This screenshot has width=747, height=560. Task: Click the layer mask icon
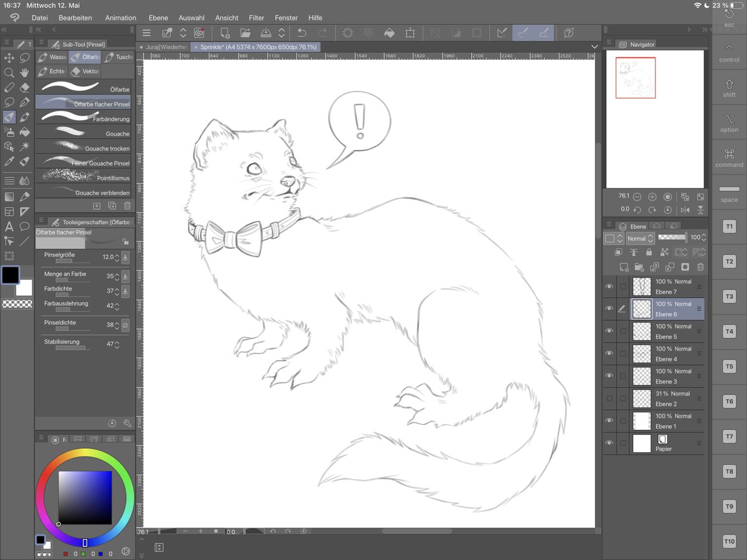point(685,267)
